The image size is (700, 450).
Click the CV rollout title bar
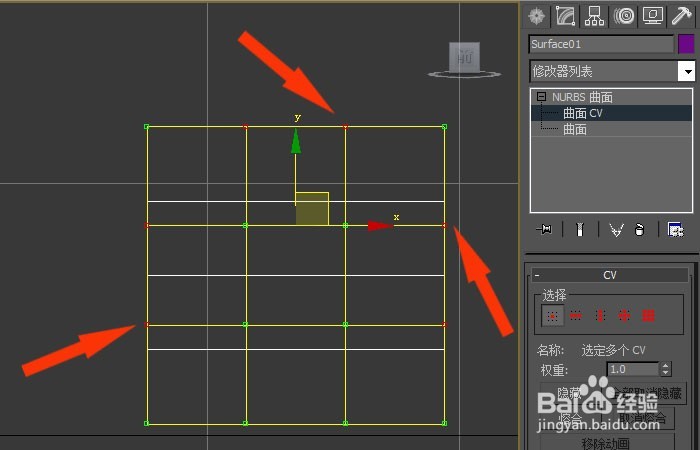609,275
